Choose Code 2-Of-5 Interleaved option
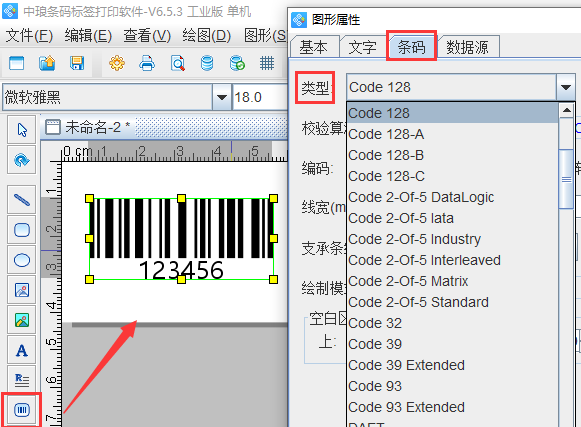This screenshot has height=427, width=581. point(453,260)
